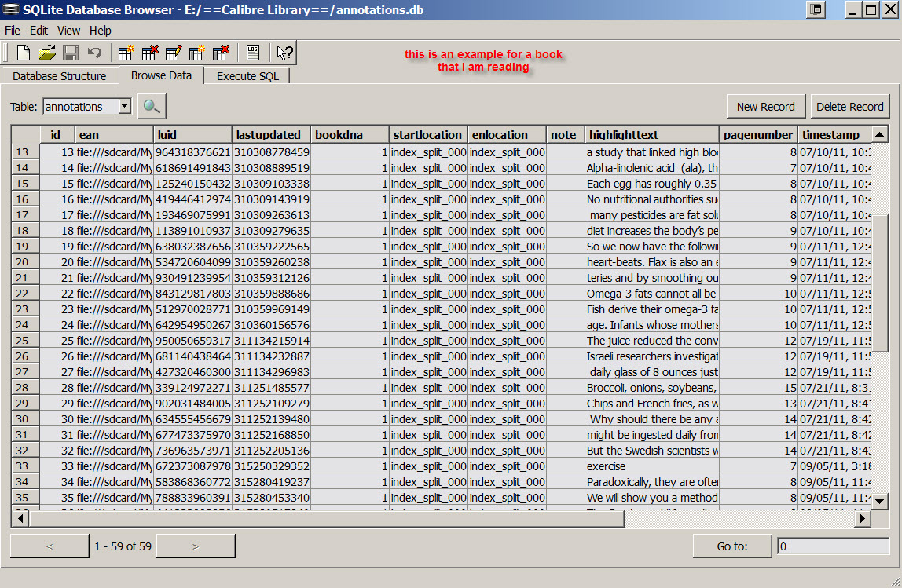Click the New Record button
Viewport: 902px width, 588px height.
pyautogui.click(x=765, y=106)
